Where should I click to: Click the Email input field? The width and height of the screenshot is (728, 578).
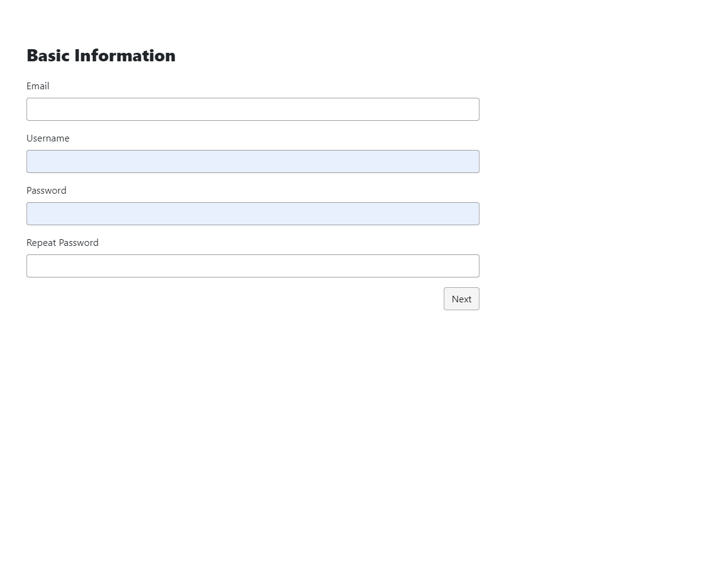click(x=252, y=109)
